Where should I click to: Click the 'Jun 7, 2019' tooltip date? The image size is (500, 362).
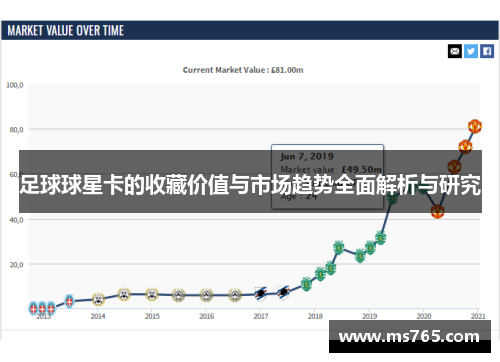(x=307, y=156)
